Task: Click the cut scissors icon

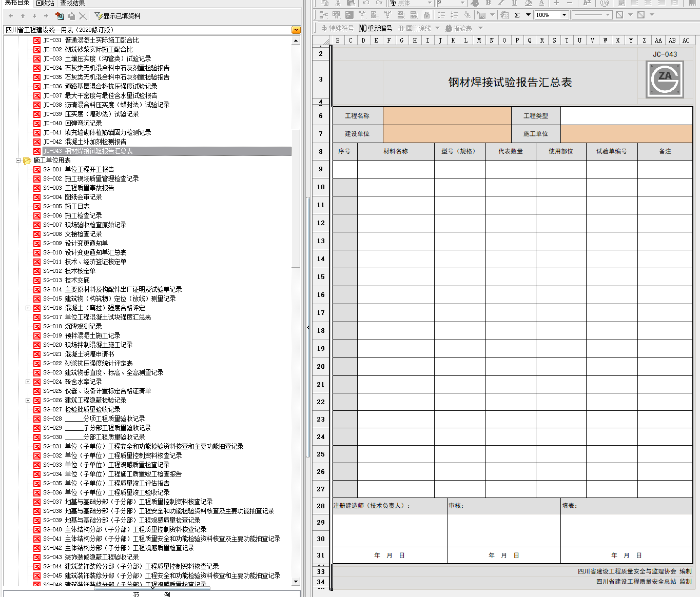Action: click(x=338, y=3)
